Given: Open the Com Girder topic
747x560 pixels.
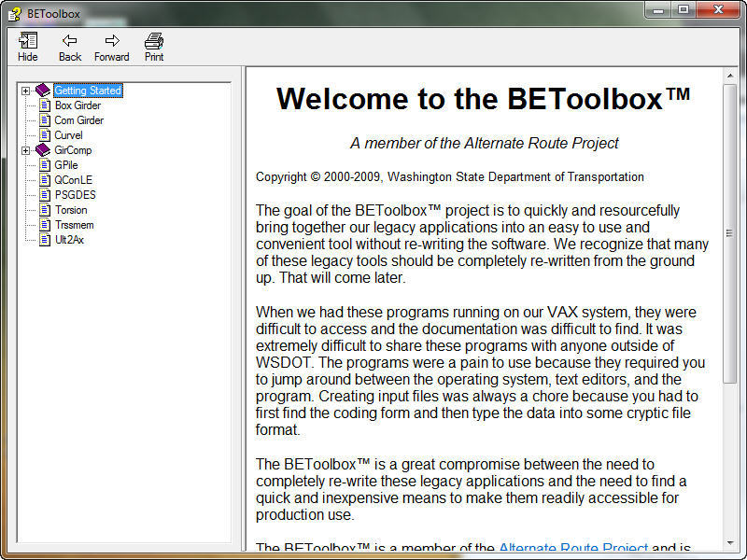Looking at the screenshot, I should point(79,120).
